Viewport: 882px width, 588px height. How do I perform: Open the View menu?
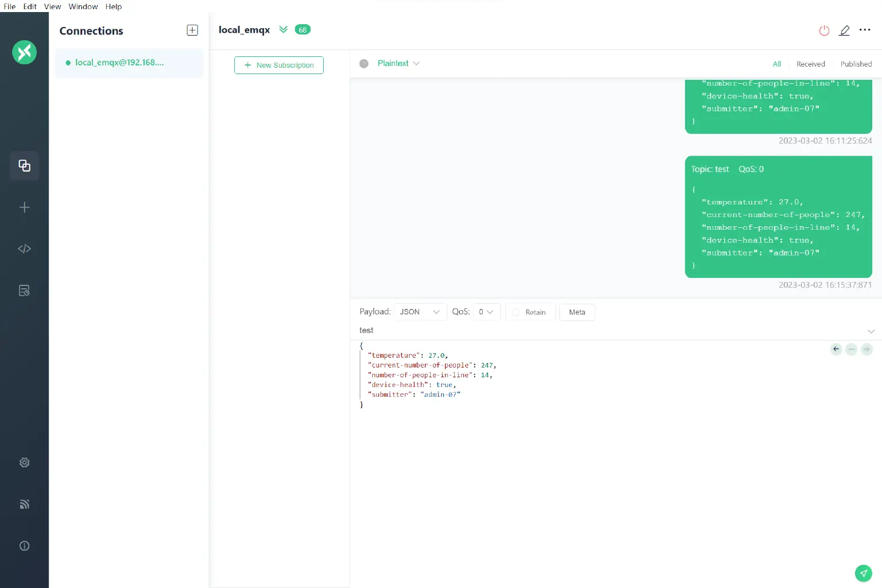[x=52, y=6]
